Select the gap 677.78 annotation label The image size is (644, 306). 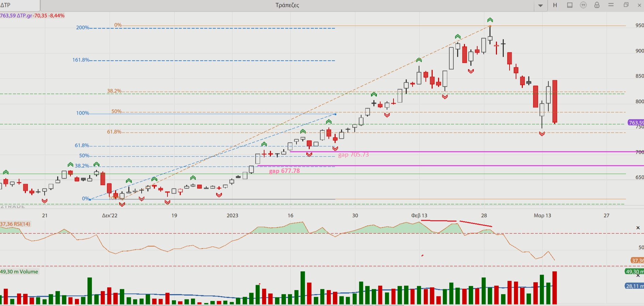285,171
